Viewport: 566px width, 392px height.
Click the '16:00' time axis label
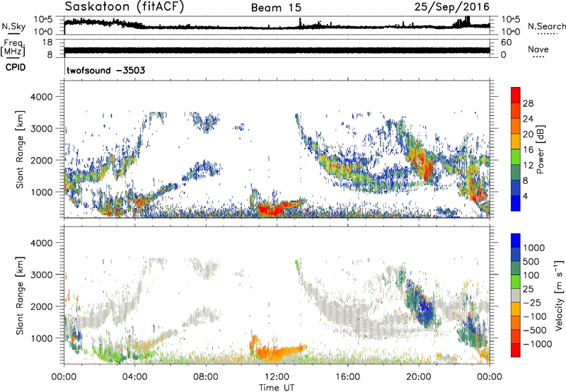347,377
